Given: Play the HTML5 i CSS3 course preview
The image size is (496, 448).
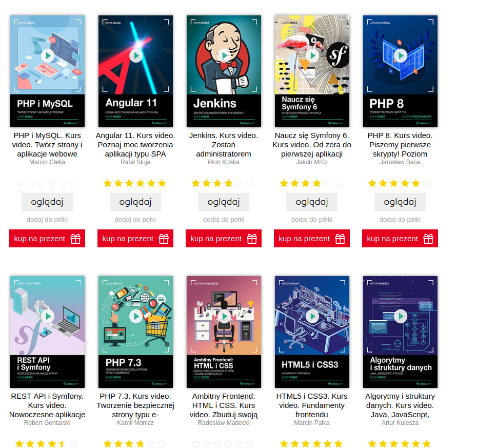Looking at the screenshot, I should point(312,316).
